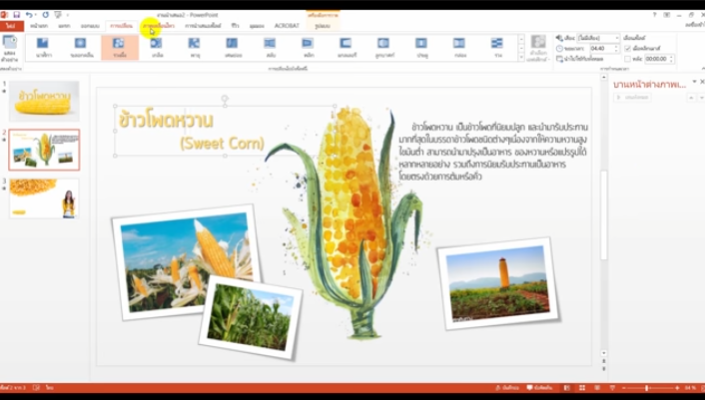Apply the Doors (ประตู) transition
The image size is (705, 400).
click(422, 48)
